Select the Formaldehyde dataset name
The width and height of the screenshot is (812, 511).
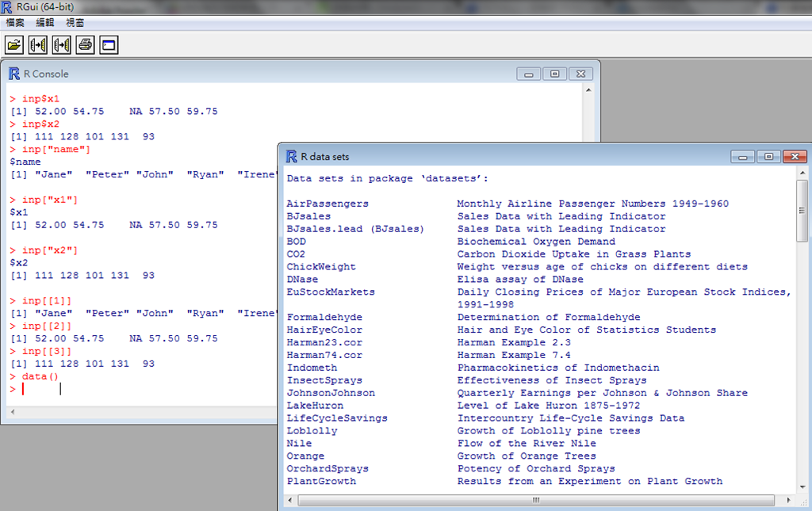pos(324,318)
